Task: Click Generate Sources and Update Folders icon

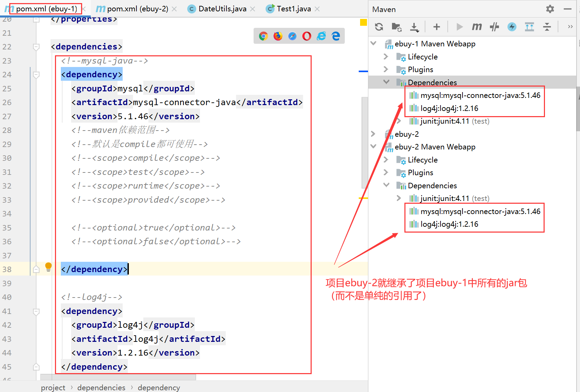Action: 397,27
